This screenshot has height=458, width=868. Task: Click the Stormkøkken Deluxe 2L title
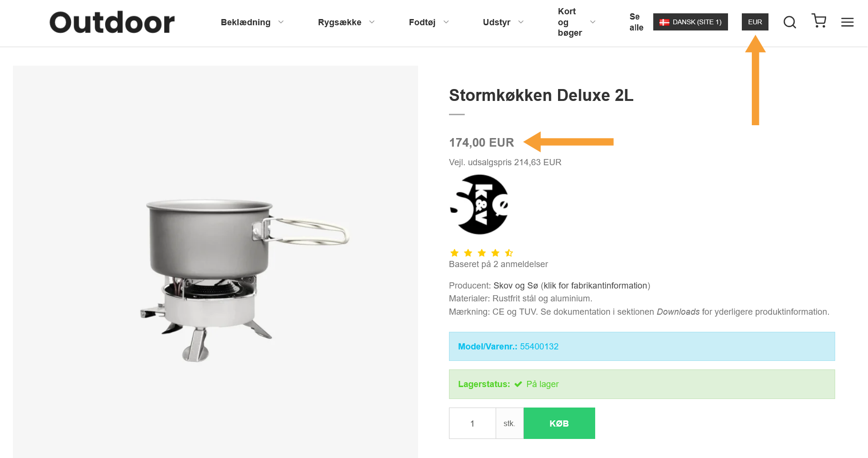click(x=541, y=95)
